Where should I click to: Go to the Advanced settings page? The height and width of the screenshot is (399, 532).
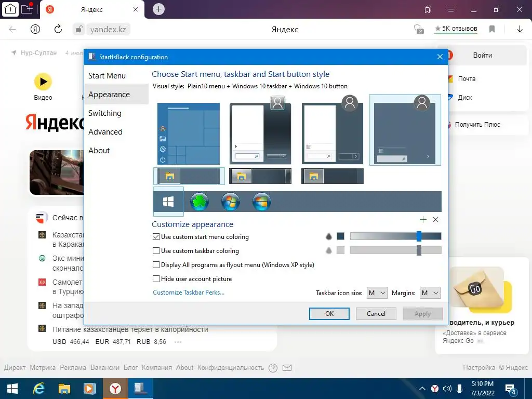(x=105, y=132)
